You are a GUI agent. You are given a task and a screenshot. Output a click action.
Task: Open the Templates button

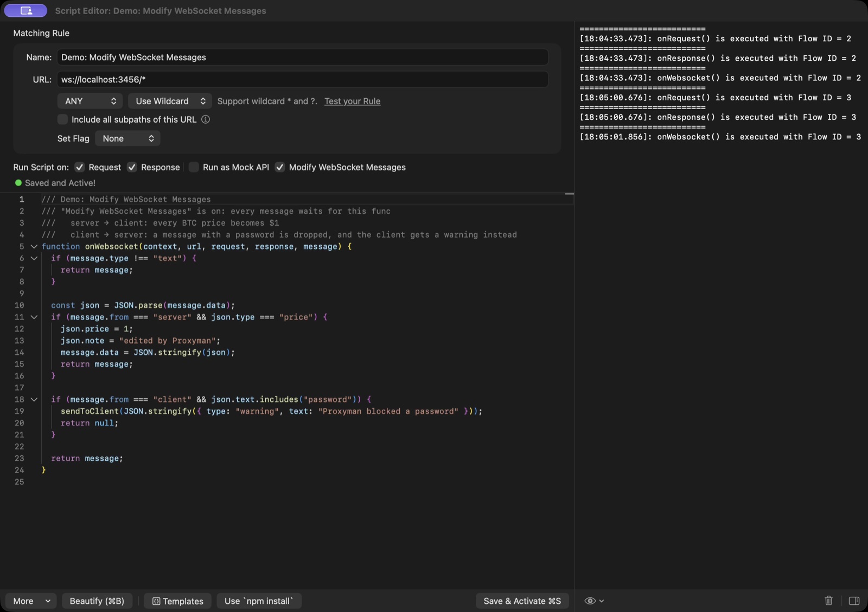pos(177,601)
